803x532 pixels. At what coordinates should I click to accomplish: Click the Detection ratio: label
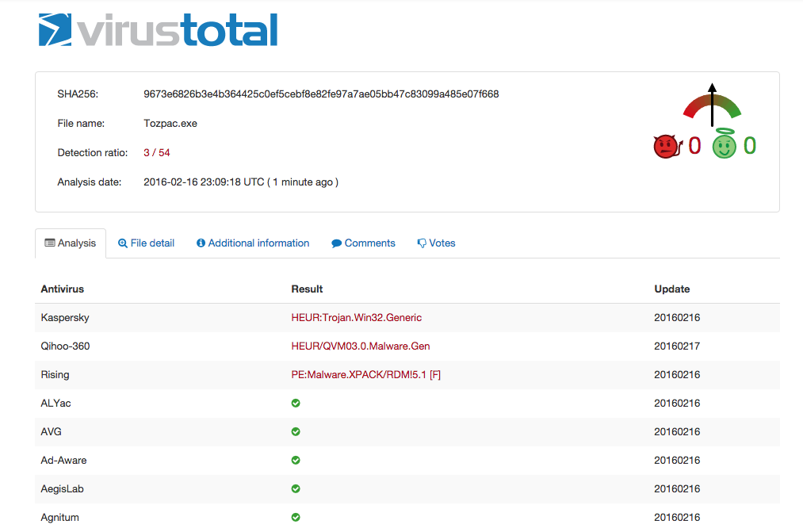coord(93,152)
